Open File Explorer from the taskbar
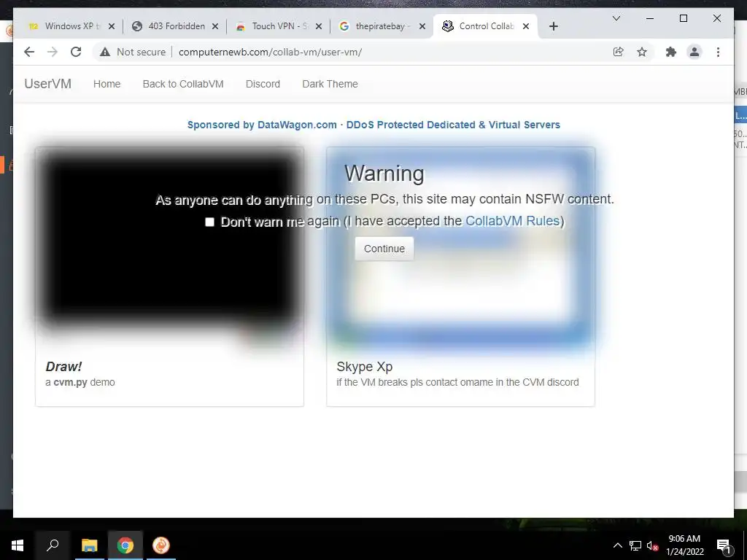747x560 pixels. 89,545
